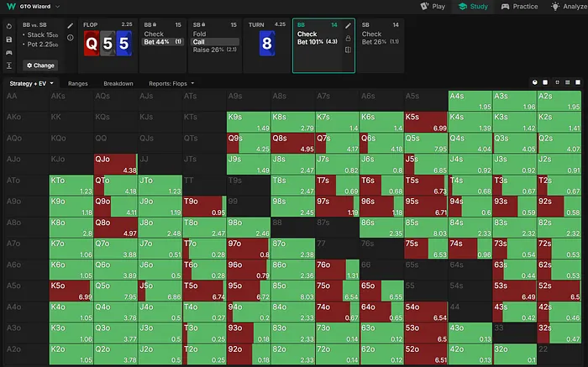Click the pencil edit icon beside stack info
The image size is (588, 367).
tap(71, 26)
